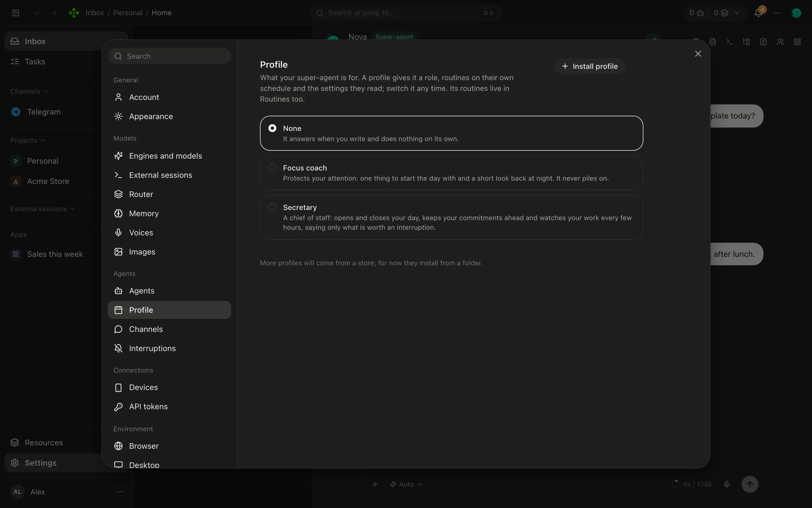Collapse the Projects section in the sidebar
This screenshot has width=812, height=508.
tap(28, 141)
